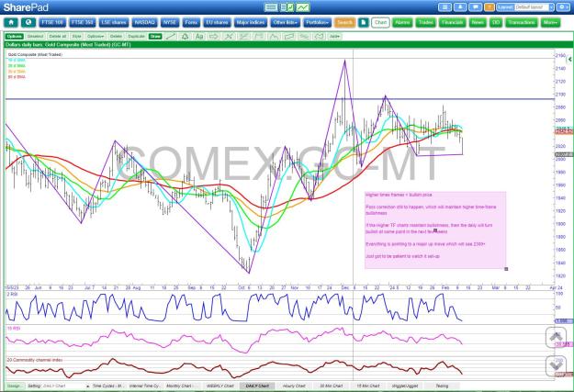This screenshot has height=392, width=574.
Task: Select the trend line drawing tool
Action: click(171, 36)
